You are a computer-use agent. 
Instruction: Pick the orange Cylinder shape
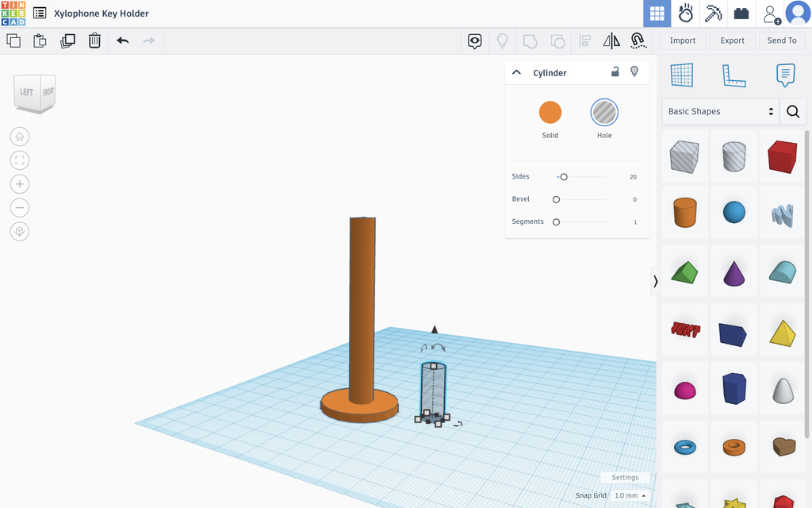(684, 212)
